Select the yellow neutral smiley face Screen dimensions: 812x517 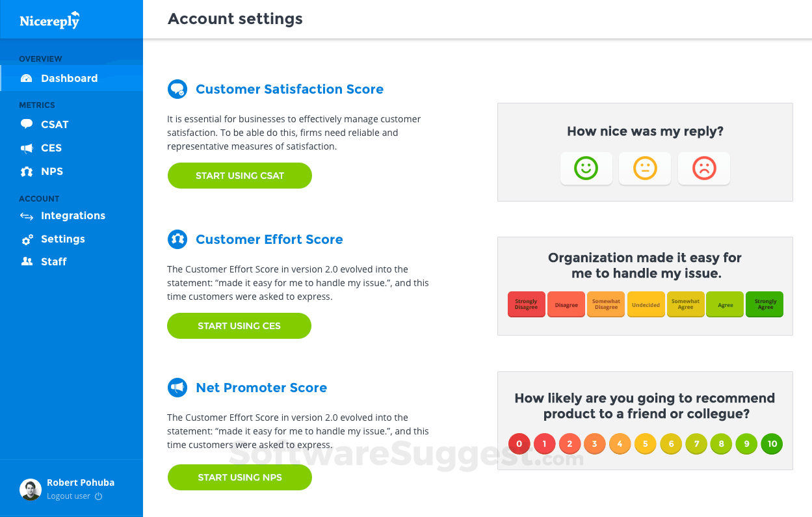coord(645,168)
